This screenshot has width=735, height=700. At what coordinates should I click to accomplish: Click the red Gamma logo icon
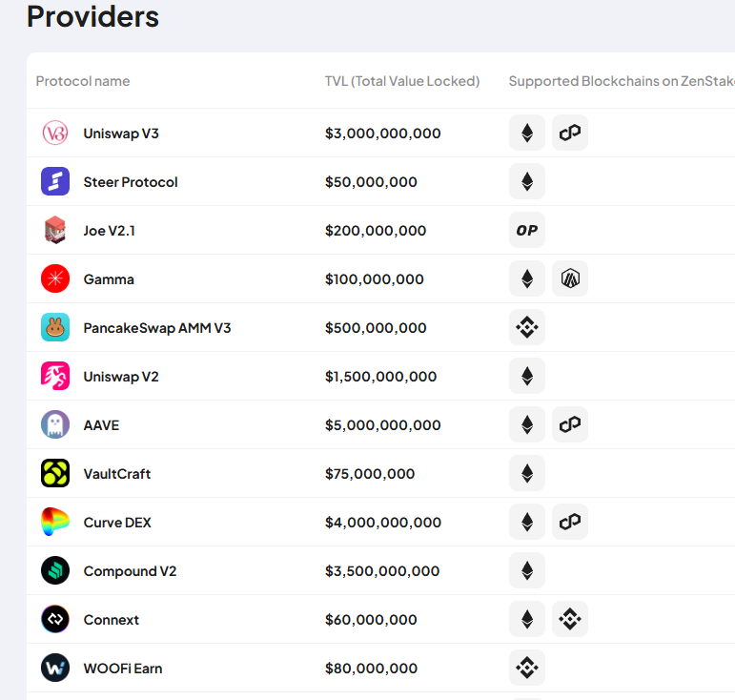point(55,279)
